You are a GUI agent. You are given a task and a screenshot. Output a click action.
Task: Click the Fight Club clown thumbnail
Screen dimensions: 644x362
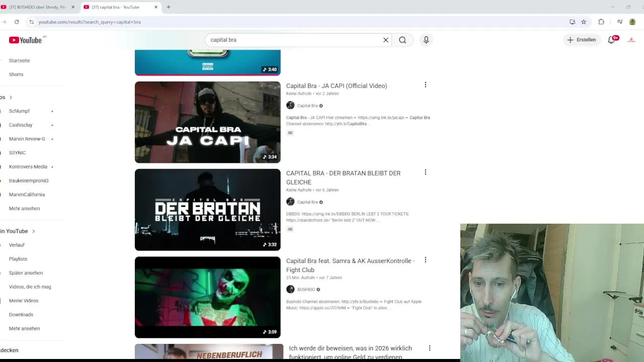pyautogui.click(x=207, y=297)
